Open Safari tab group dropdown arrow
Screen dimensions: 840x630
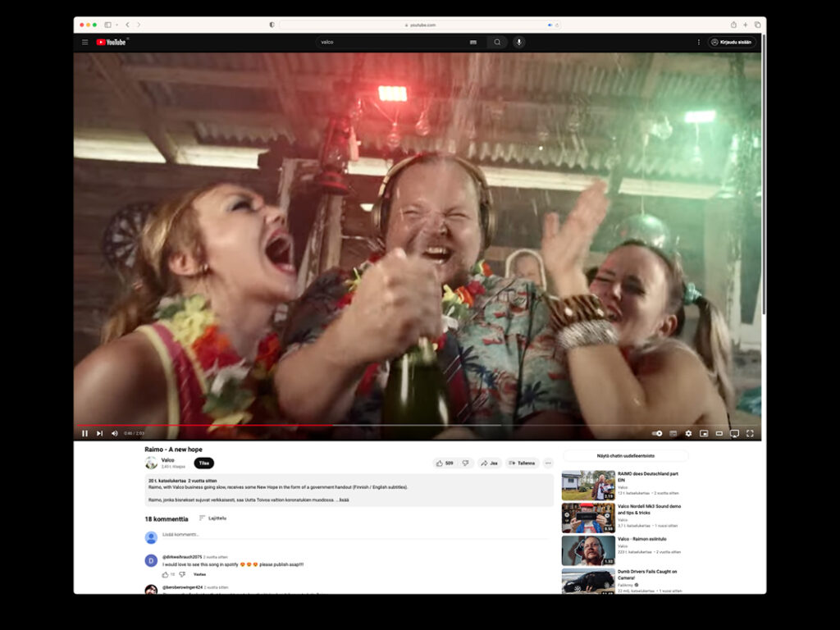[x=116, y=25]
